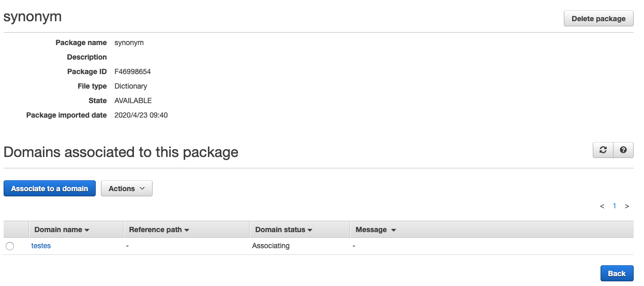
Task: Sort by the Message column
Action: click(376, 230)
